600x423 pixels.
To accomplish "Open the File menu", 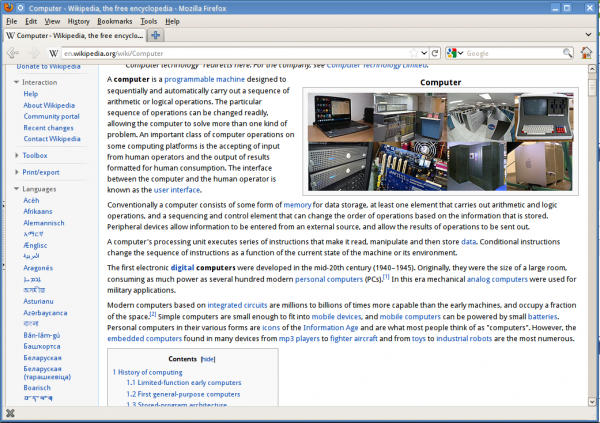I will (11, 21).
